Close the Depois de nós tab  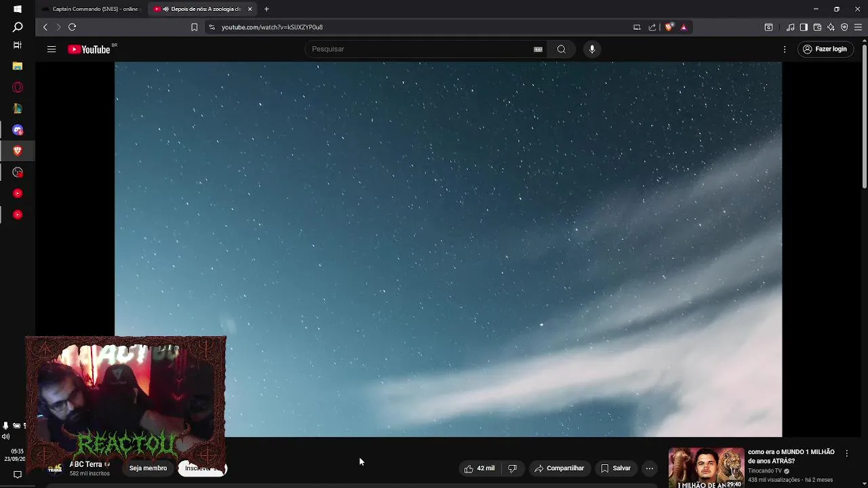(x=250, y=9)
